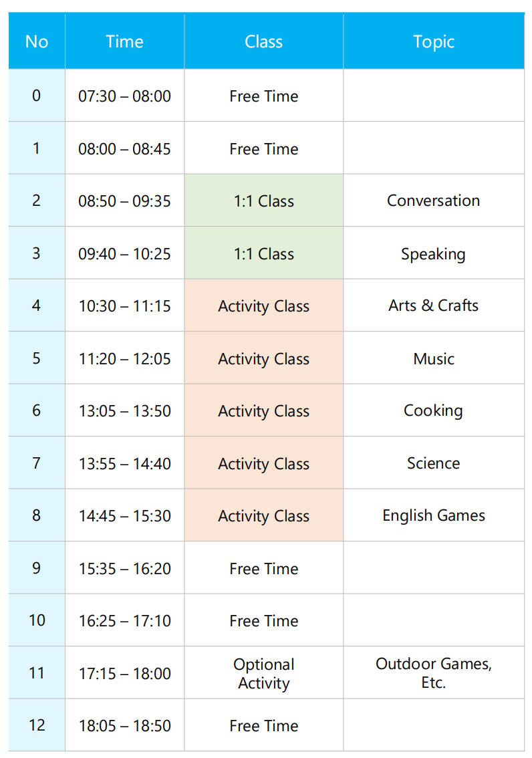Screen dimensions: 532x758
Task: Select the Class column header
Action: pyautogui.click(x=264, y=41)
